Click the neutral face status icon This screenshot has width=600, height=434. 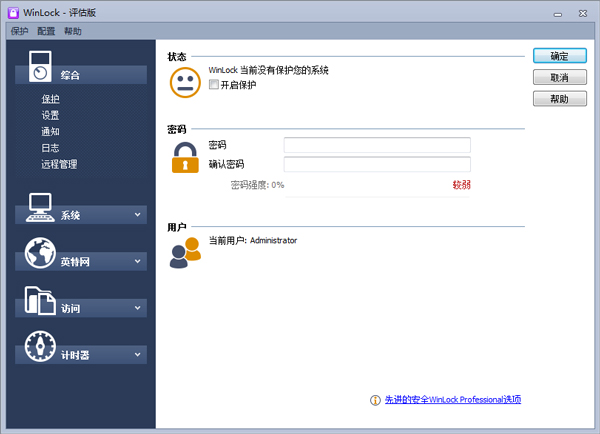(185, 83)
